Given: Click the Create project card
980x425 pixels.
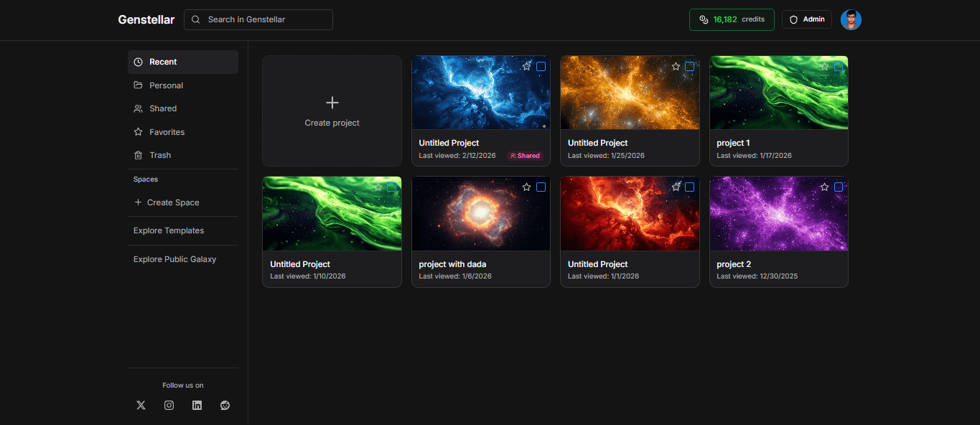Looking at the screenshot, I should (332, 111).
